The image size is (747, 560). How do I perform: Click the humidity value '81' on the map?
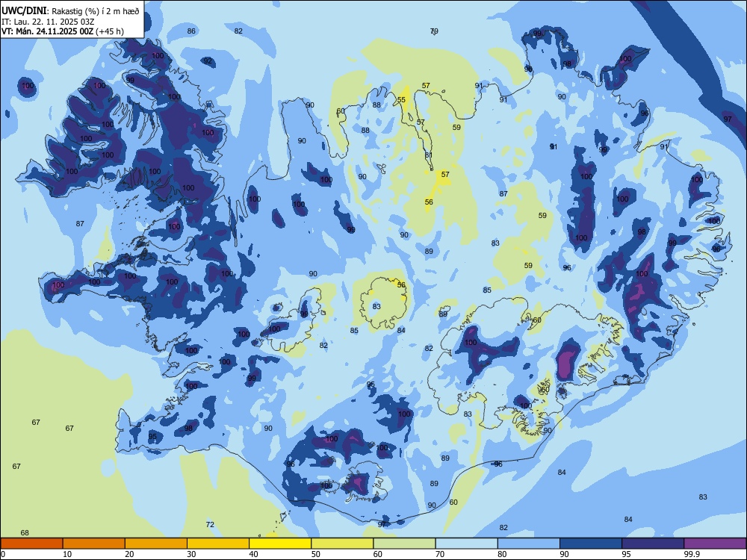(429, 155)
